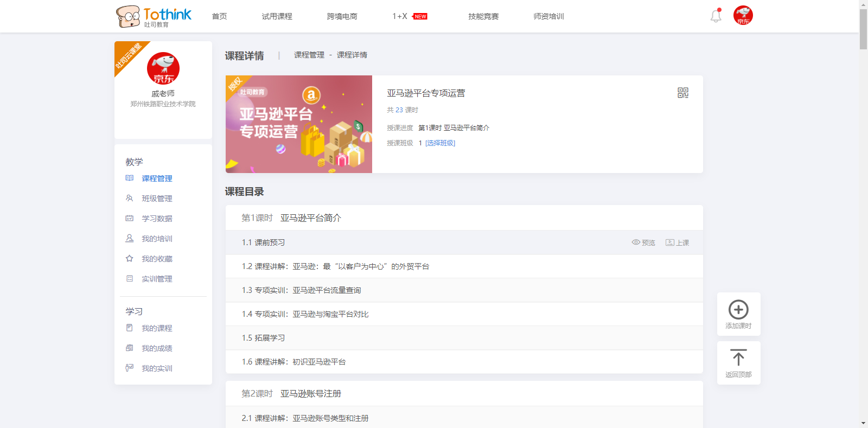
Task: Click the page scrollbar thumb
Action: [863, 29]
